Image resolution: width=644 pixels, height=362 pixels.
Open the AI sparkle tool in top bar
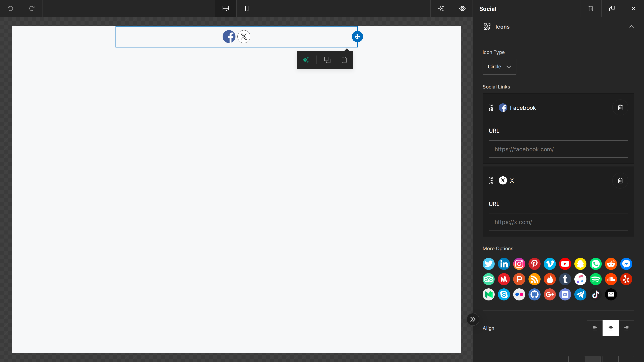click(x=441, y=8)
